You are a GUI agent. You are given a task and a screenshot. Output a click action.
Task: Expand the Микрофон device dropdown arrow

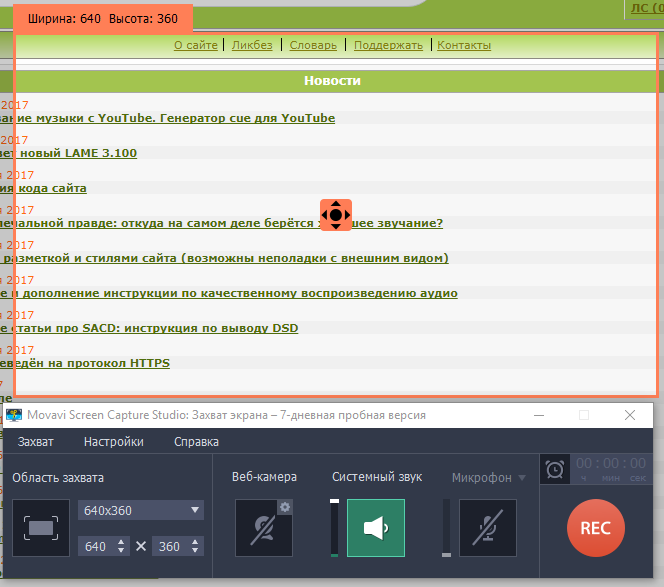(522, 478)
